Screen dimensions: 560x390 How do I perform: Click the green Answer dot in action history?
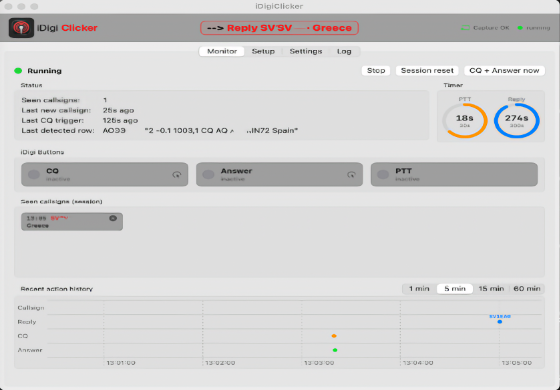[335, 350]
